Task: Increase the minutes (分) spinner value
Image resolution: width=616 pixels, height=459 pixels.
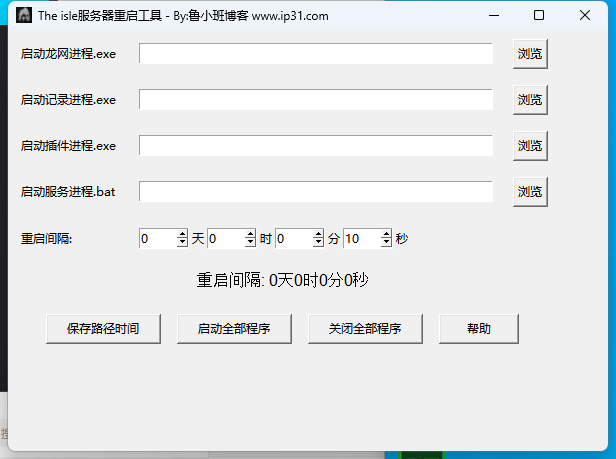Action: [318, 234]
